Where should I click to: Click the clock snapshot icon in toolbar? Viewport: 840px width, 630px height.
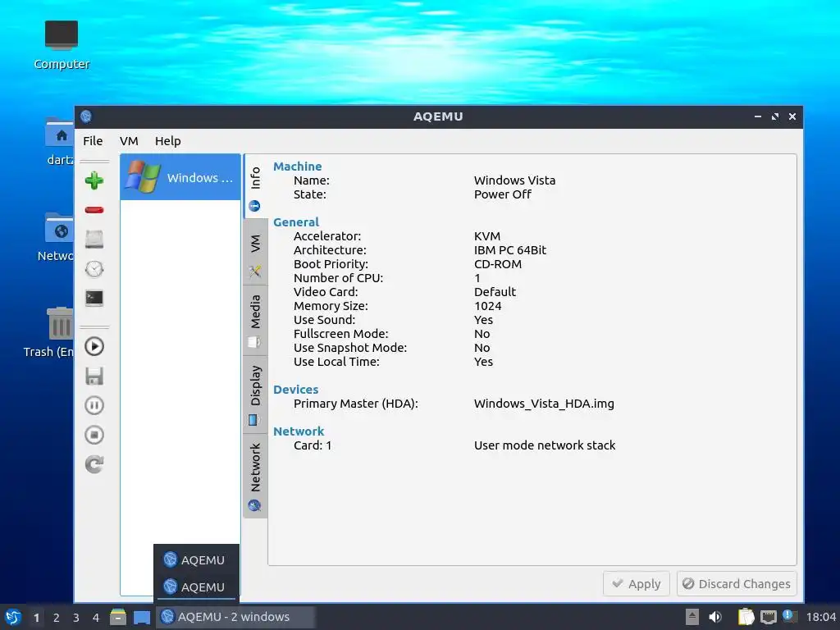tap(94, 268)
